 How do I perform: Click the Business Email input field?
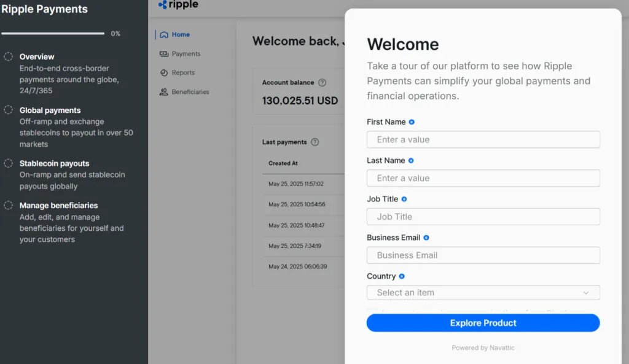click(483, 255)
